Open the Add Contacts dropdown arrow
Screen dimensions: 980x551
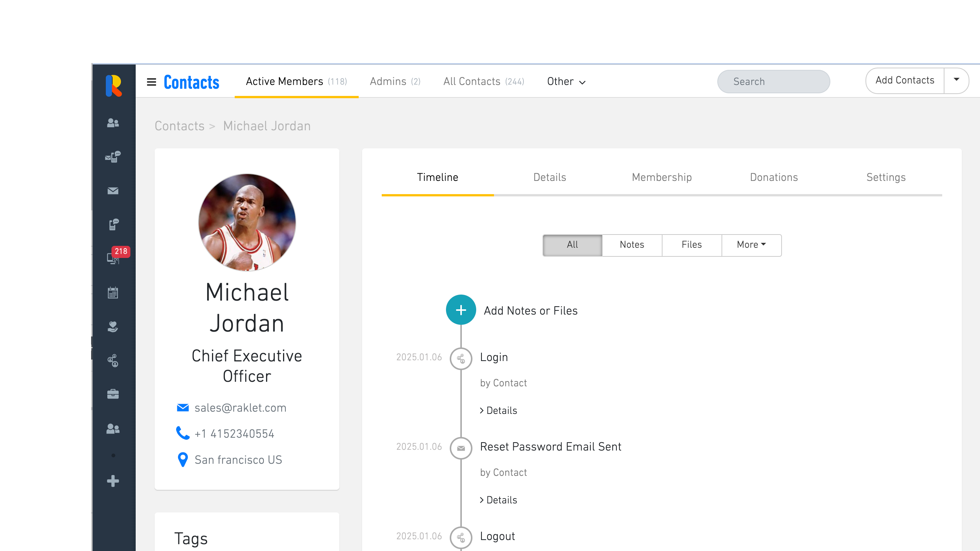coord(956,80)
